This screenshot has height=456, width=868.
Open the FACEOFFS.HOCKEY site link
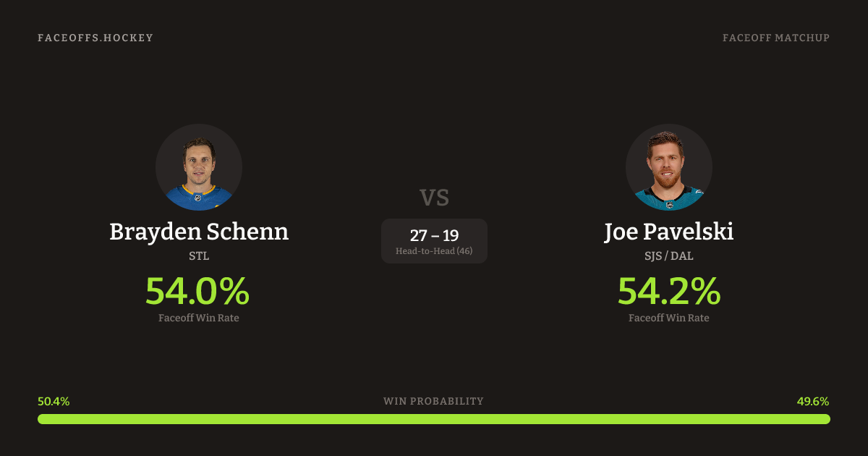95,38
